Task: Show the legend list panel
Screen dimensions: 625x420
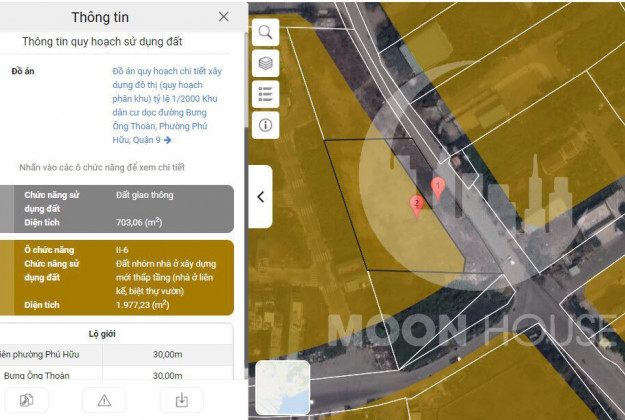Action: tap(266, 94)
